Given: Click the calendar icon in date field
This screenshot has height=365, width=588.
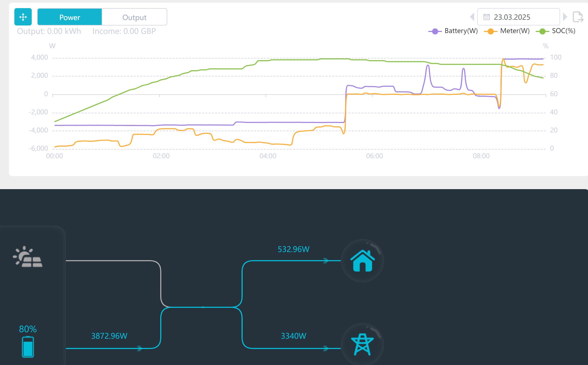Looking at the screenshot, I should coord(487,17).
